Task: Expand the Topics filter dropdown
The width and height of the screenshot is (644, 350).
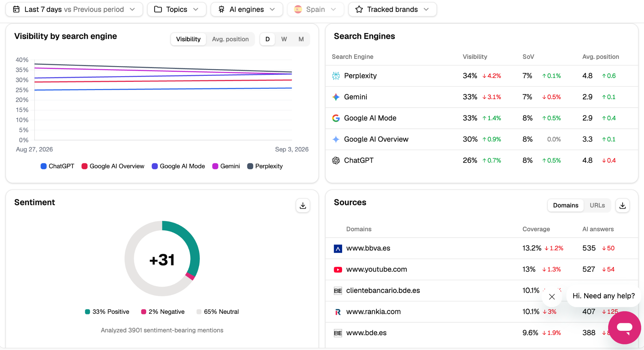Action: coord(177,9)
